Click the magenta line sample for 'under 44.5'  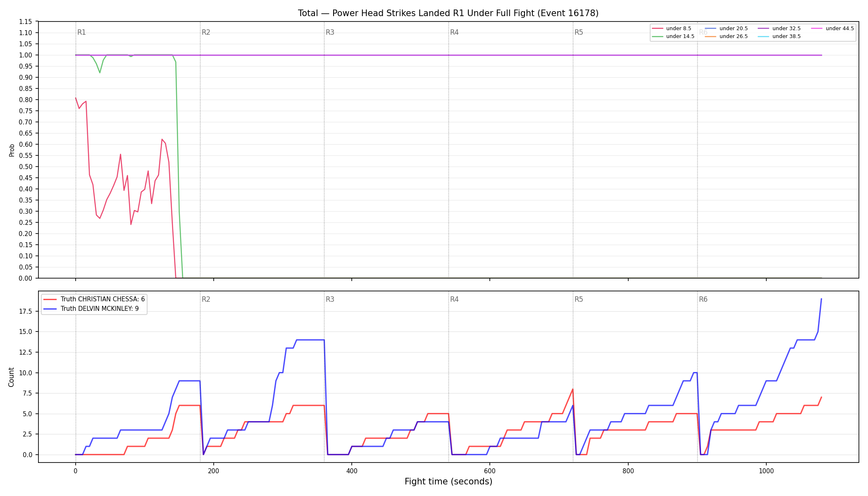coord(816,29)
